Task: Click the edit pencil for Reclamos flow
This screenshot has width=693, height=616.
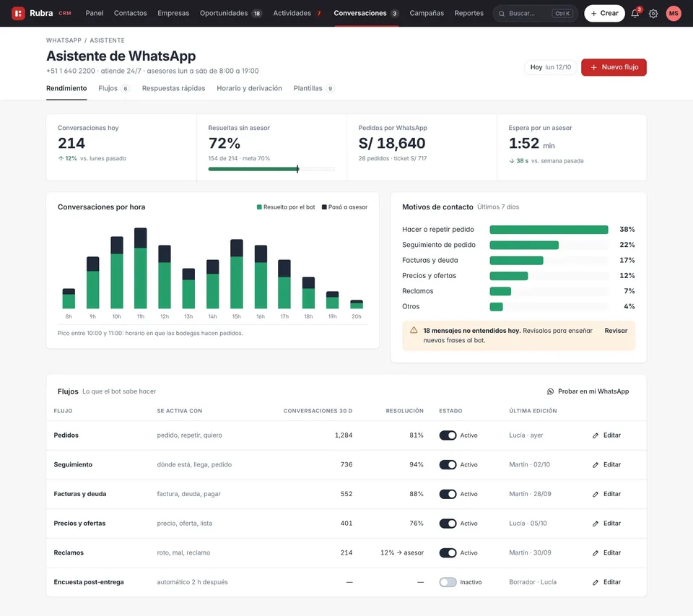Action: pos(596,553)
